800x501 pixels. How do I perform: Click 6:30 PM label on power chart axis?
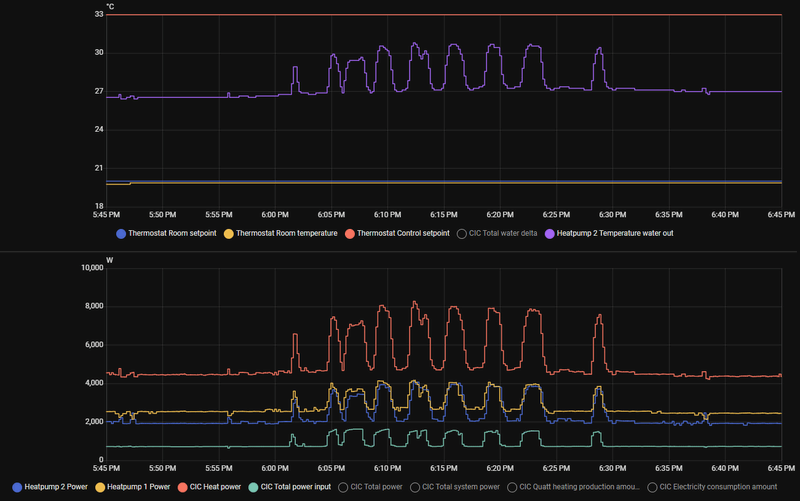pyautogui.click(x=612, y=468)
